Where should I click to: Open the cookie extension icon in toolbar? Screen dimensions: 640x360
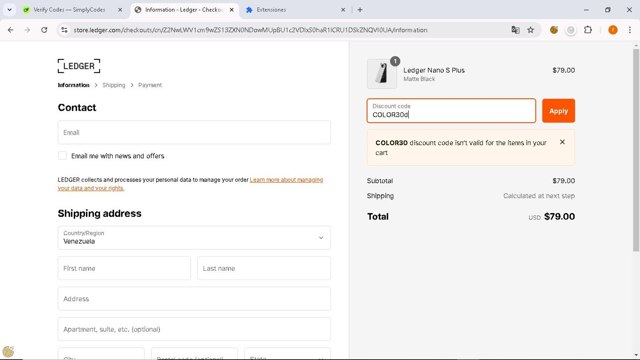(554, 30)
